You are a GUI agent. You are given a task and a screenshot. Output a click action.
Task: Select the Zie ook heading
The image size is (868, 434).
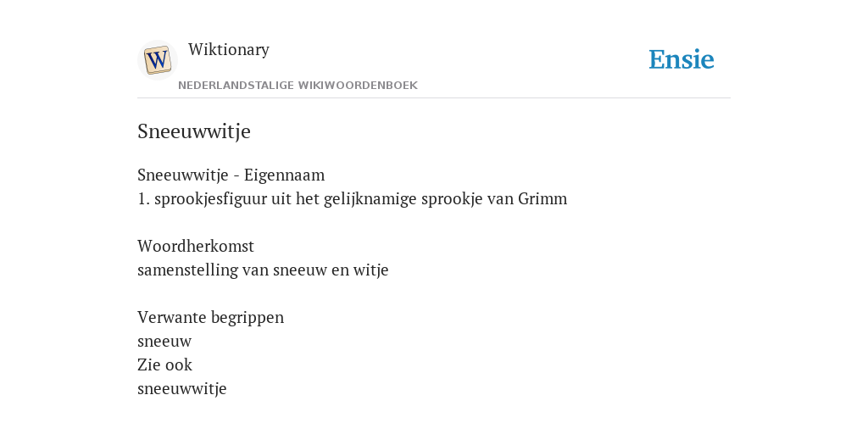tap(165, 364)
